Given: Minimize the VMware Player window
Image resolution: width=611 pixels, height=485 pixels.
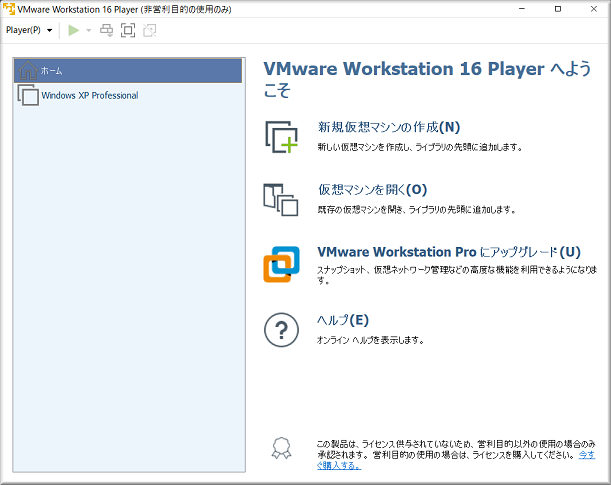Looking at the screenshot, I should (522, 9).
